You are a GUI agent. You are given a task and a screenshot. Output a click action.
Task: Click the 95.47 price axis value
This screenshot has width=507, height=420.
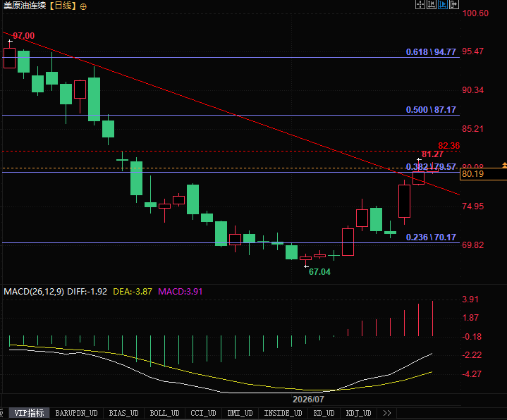click(472, 51)
